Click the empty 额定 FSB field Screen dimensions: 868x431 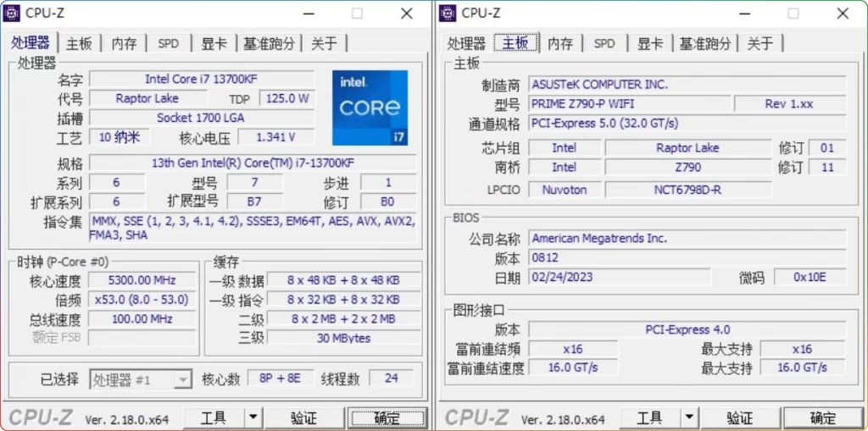[x=142, y=338]
